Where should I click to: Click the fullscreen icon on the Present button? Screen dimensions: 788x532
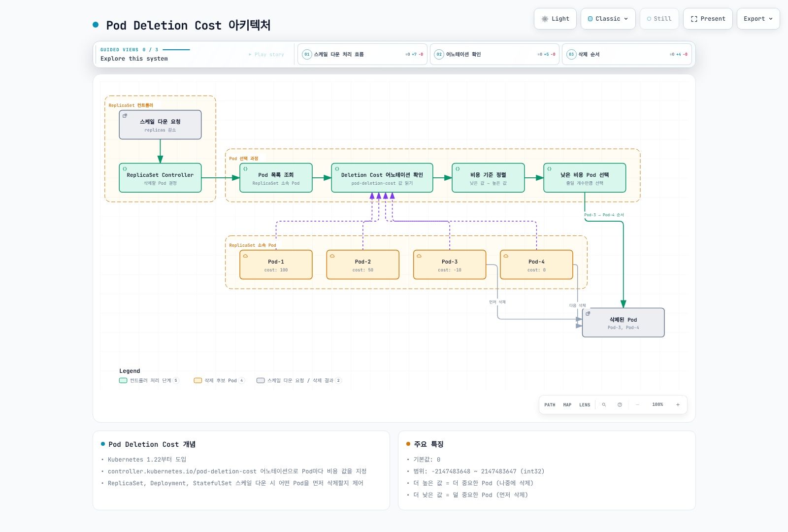694,19
